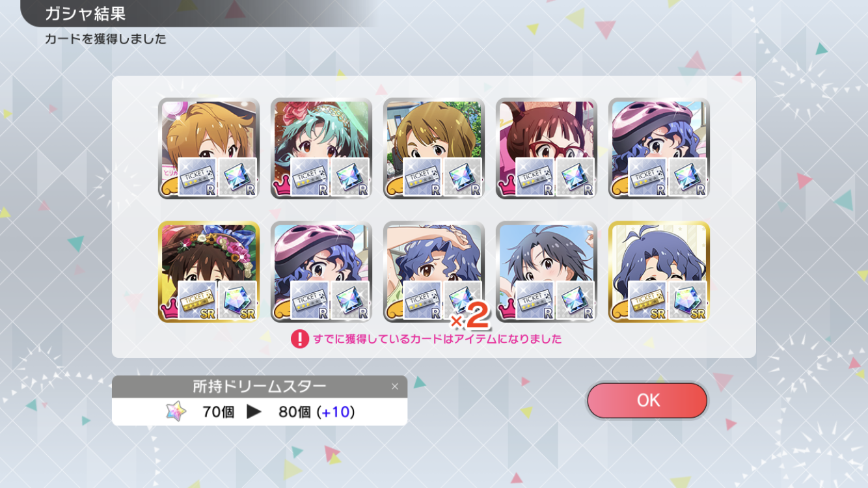Screen dimensions: 868x488
Task: Tap the teal-haired girl with roses card
Action: point(321,149)
